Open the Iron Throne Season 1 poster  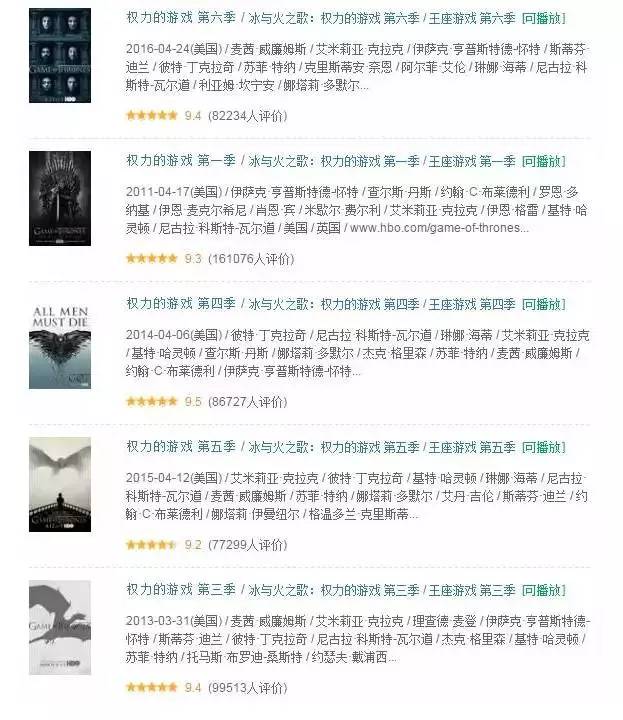(x=60, y=198)
